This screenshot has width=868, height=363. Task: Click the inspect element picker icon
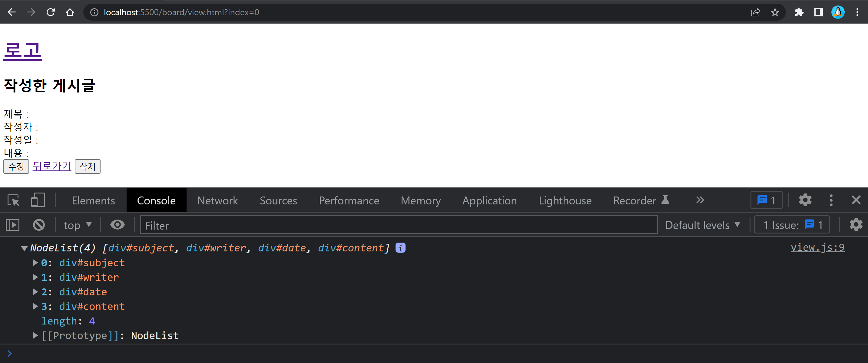click(x=14, y=200)
